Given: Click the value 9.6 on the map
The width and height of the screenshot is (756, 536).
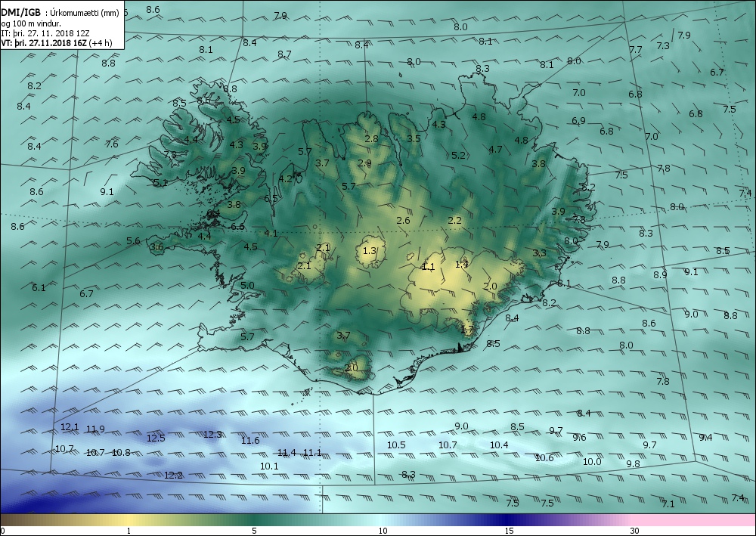Looking at the screenshot, I should tap(580, 438).
